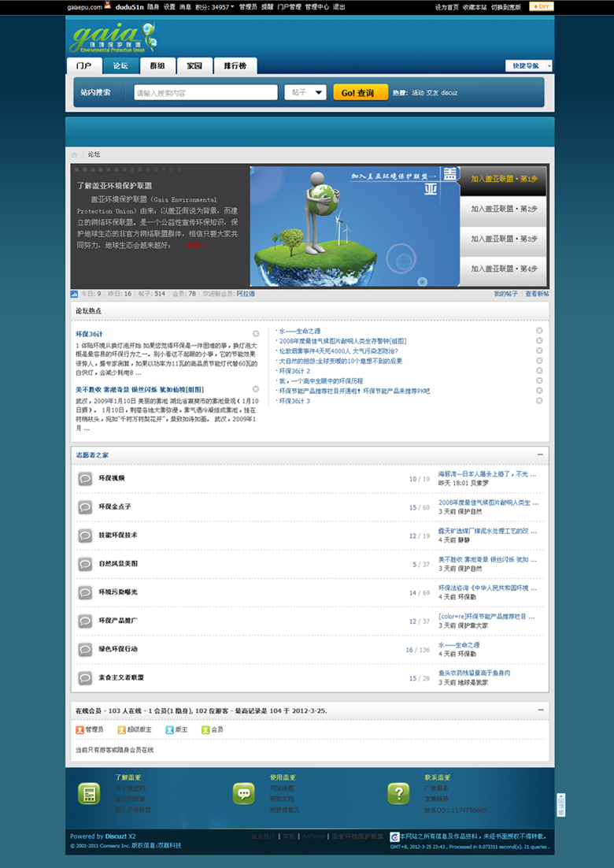Click the 切换到宽版 link
The height and width of the screenshot is (868, 614).
click(x=506, y=7)
